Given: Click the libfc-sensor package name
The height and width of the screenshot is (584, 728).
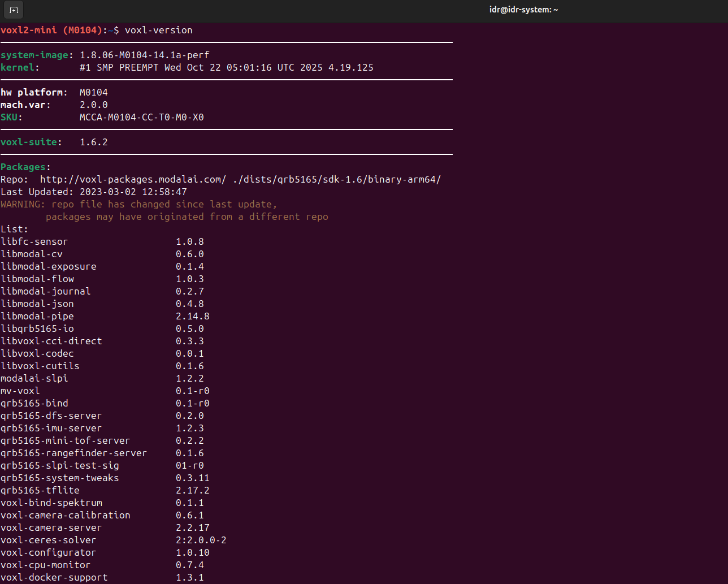Looking at the screenshot, I should pyautogui.click(x=34, y=241).
